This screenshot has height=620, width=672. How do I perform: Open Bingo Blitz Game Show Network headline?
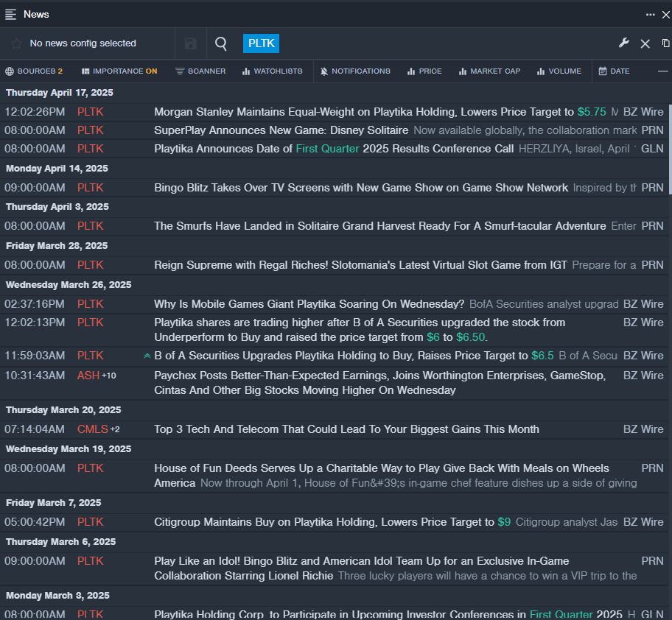[361, 188]
